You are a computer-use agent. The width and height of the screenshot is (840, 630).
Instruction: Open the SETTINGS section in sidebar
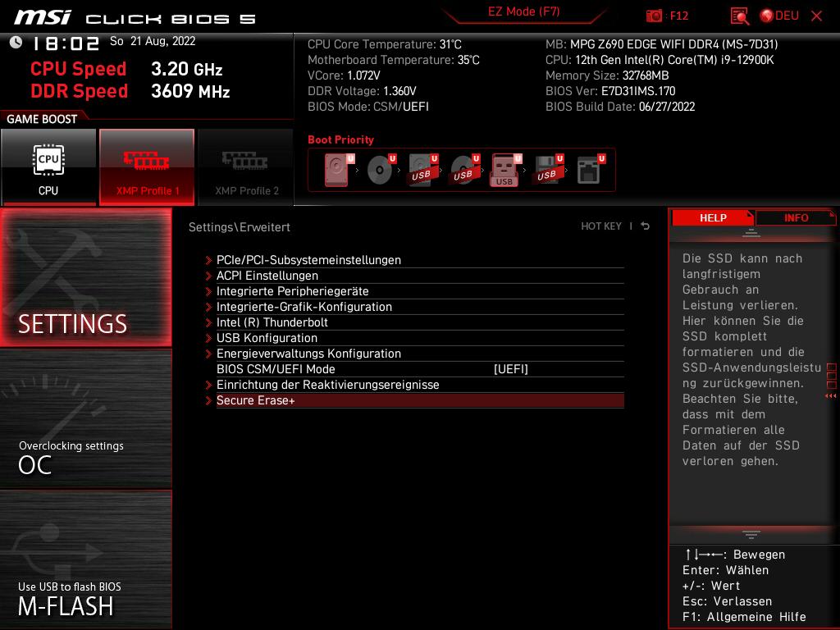(x=85, y=277)
